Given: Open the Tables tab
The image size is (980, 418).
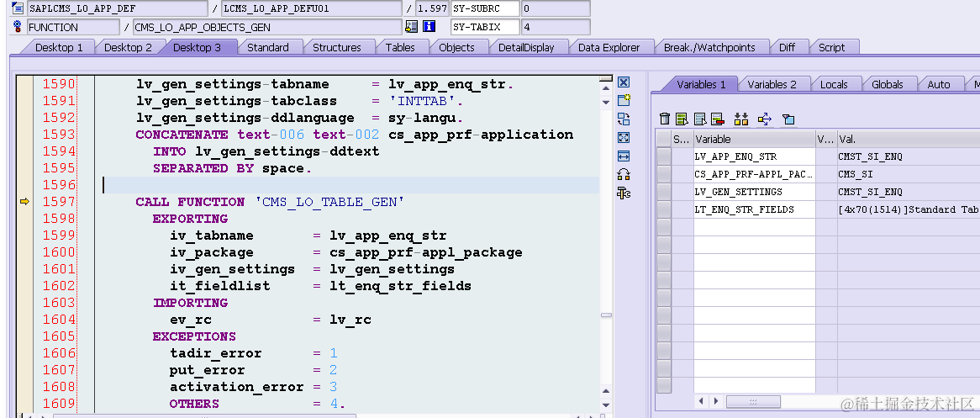Looking at the screenshot, I should pyautogui.click(x=400, y=48).
